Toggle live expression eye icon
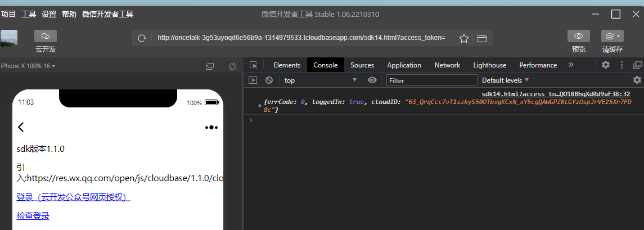 (372, 80)
